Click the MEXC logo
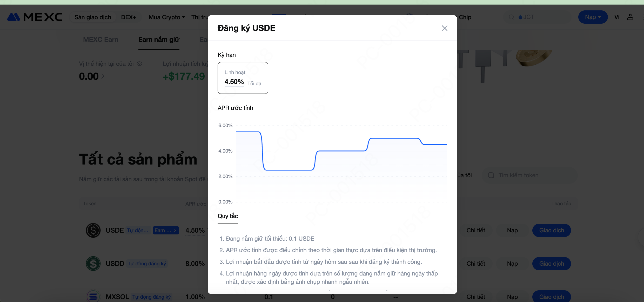Screen dimensions: 644x302 (x=35, y=17)
